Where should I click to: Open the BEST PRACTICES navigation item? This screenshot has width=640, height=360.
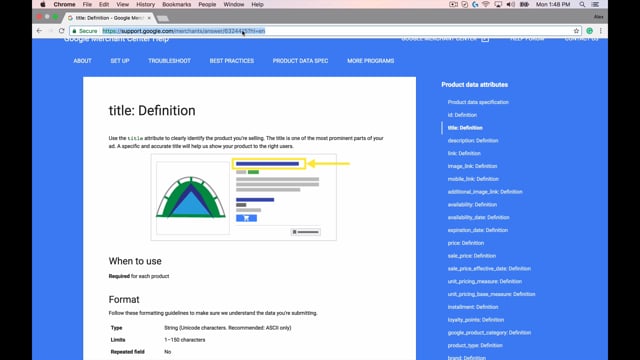(232, 61)
